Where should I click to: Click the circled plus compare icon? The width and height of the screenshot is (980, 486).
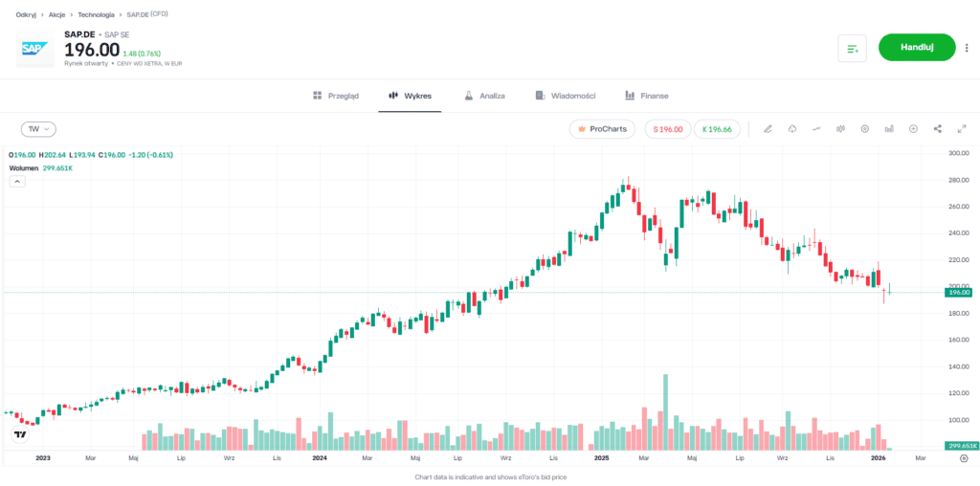click(x=913, y=129)
